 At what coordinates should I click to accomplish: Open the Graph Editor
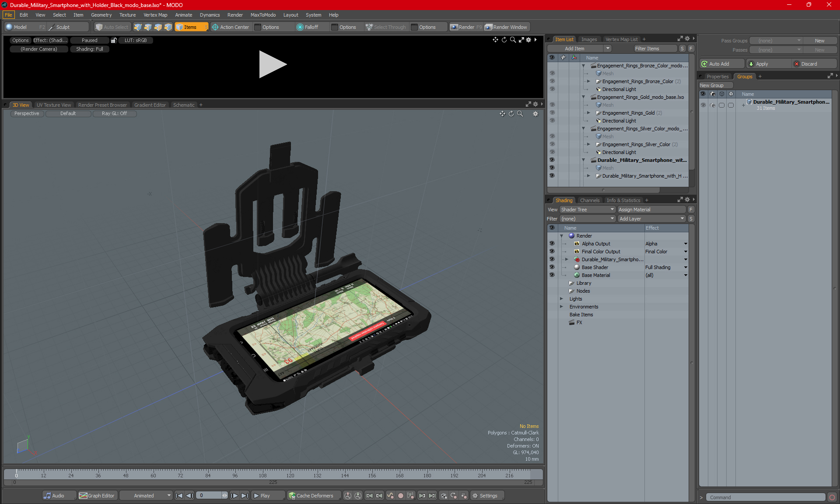tap(97, 496)
